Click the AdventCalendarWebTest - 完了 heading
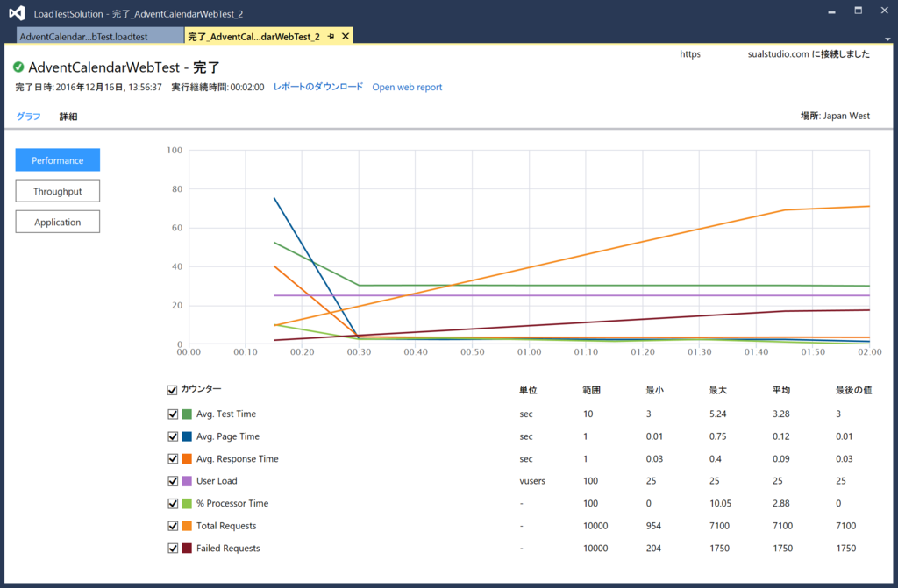 [x=125, y=67]
